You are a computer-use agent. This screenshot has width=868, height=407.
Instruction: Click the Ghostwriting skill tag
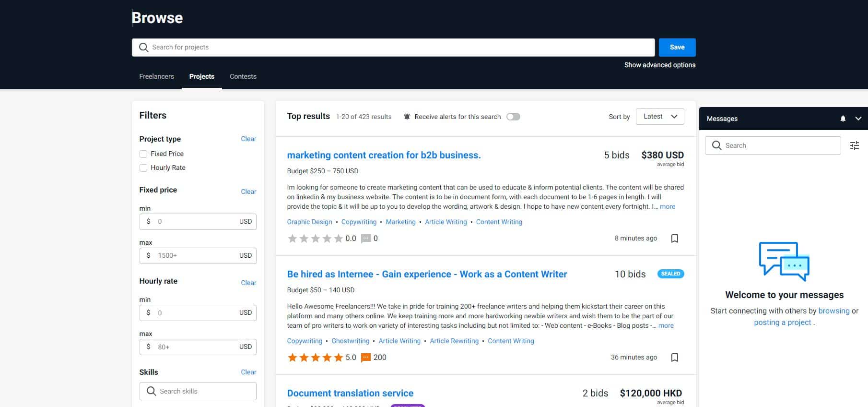point(351,341)
